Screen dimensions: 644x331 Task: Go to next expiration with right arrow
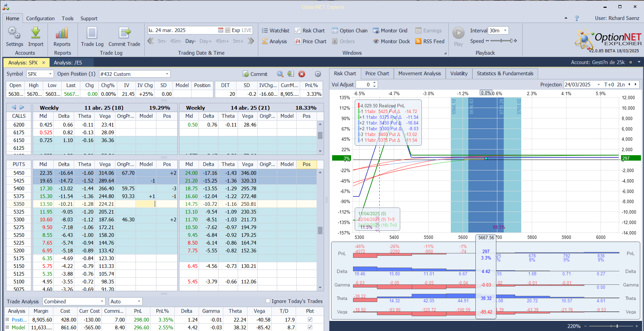click(x=22, y=107)
